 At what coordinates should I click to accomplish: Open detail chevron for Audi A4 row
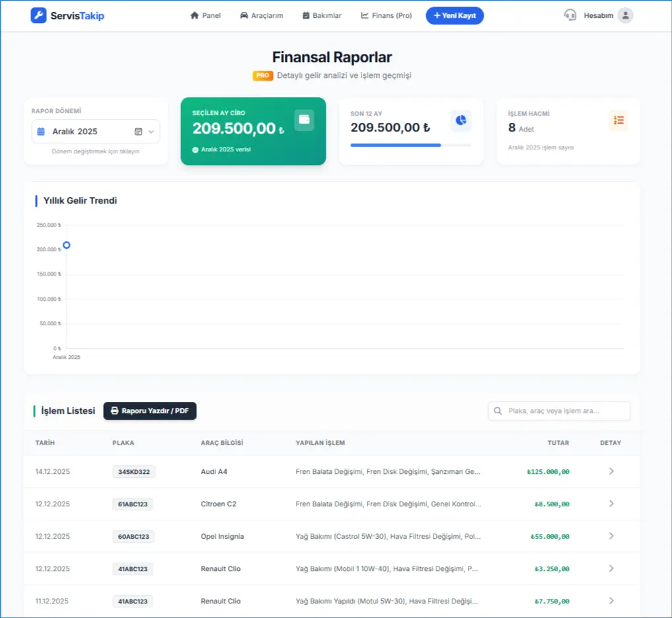click(611, 471)
